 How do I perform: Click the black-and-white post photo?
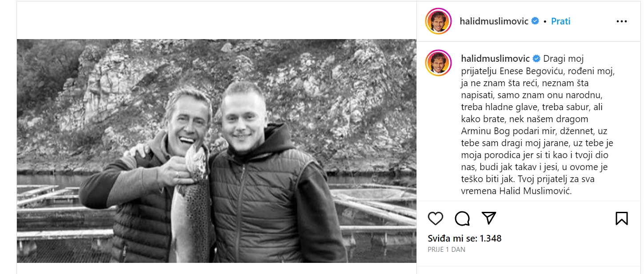coord(216,151)
